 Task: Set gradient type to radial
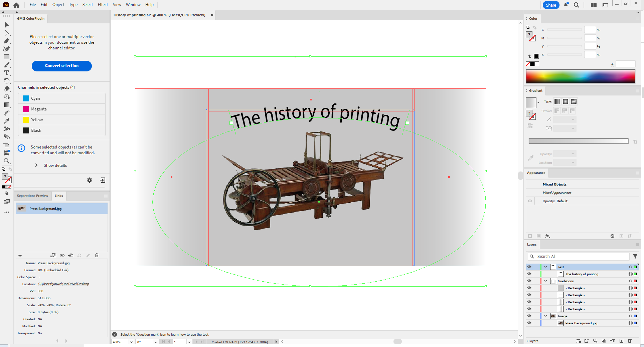566,101
